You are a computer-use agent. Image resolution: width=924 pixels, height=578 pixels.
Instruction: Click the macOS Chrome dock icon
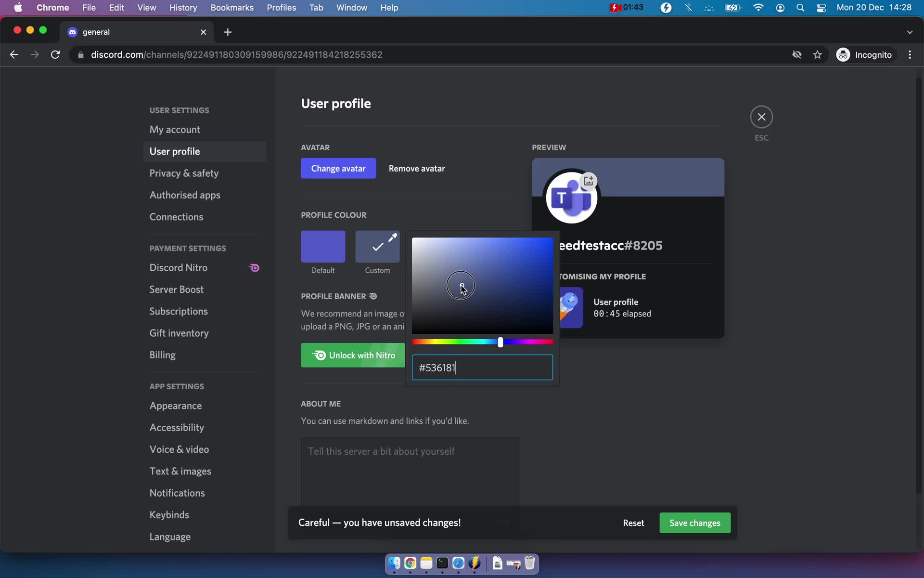coord(411,564)
